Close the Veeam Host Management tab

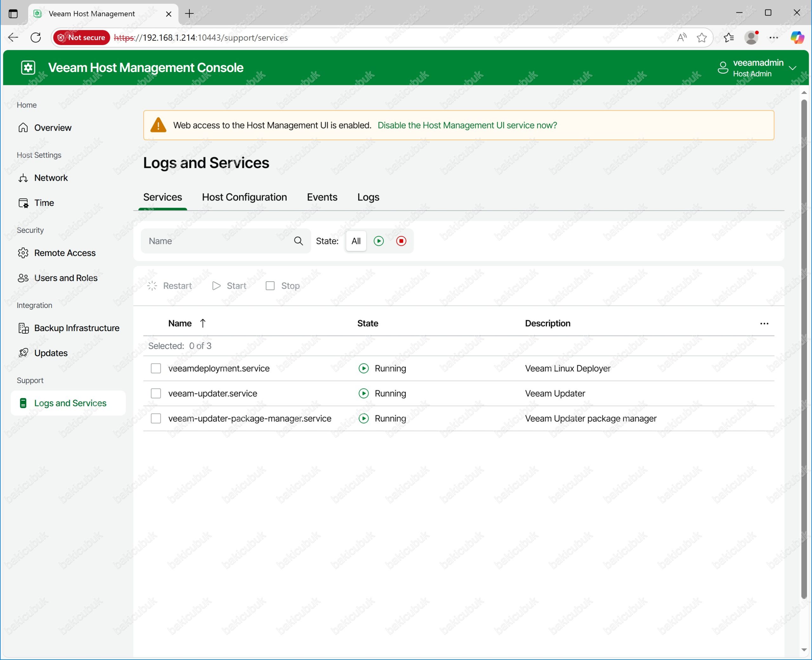coord(169,14)
